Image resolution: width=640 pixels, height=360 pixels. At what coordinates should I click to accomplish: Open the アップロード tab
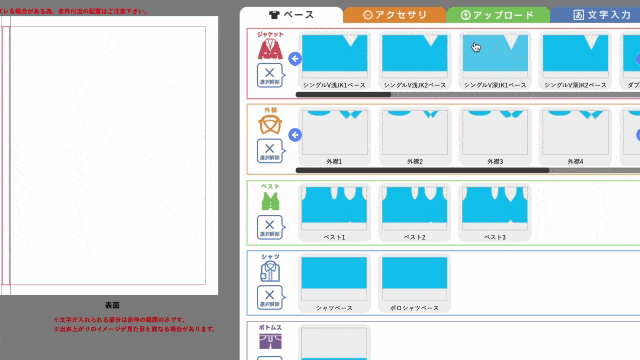pyautogui.click(x=498, y=15)
